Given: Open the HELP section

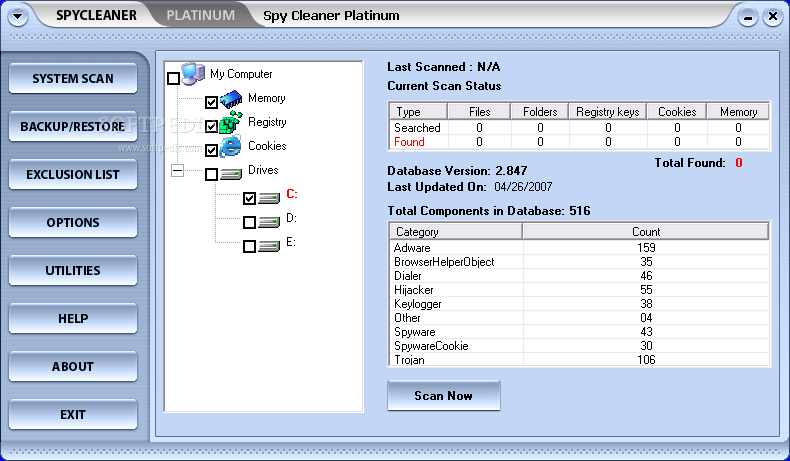Looking at the screenshot, I should tap(73, 318).
